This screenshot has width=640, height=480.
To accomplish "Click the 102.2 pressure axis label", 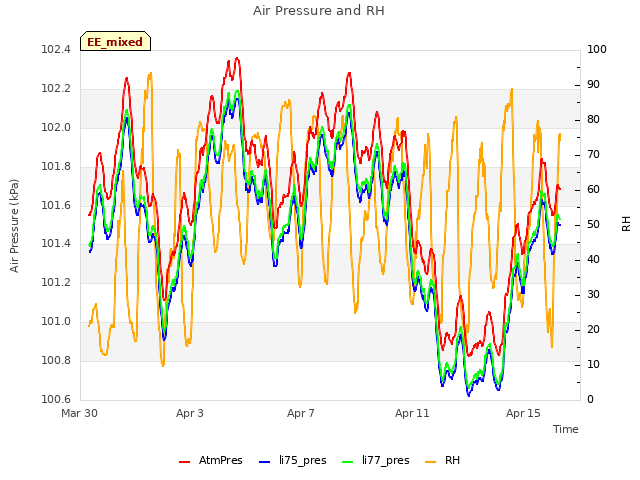I will click(56, 89).
